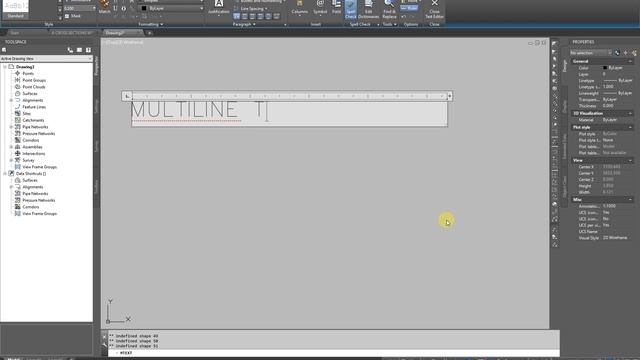Open the Columns tool
640x360 pixels.
[x=300, y=7]
